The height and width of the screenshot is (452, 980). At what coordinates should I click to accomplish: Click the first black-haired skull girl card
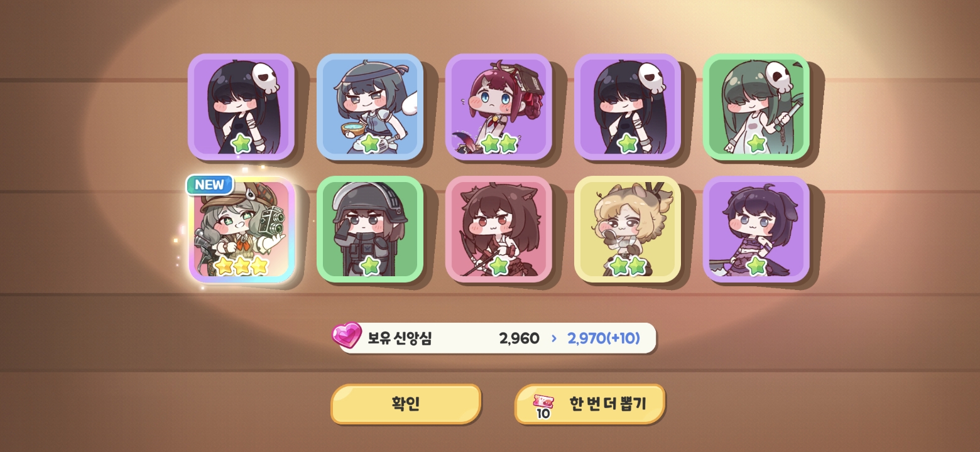click(x=241, y=106)
